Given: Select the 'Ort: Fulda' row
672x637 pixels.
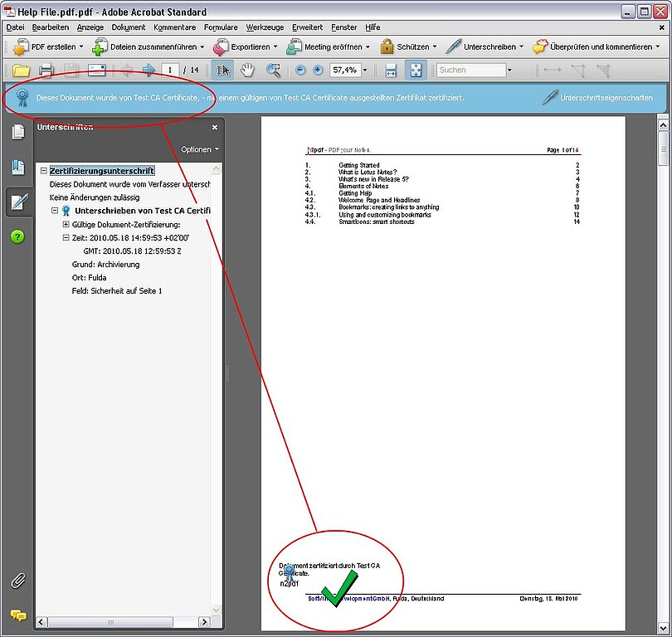Looking at the screenshot, I should 89,278.
